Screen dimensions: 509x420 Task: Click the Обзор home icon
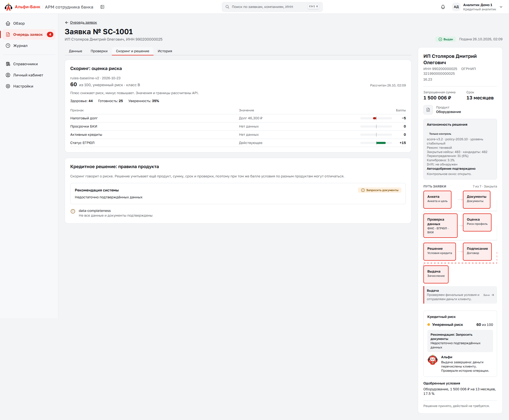8,23
